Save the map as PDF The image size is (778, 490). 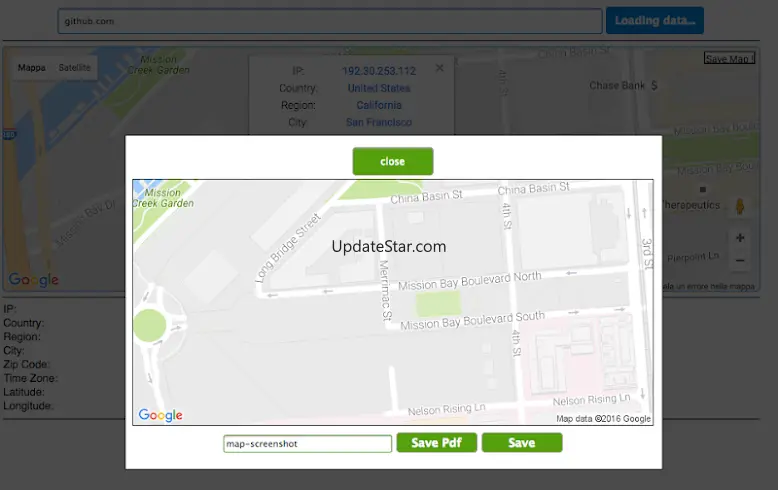(x=437, y=442)
